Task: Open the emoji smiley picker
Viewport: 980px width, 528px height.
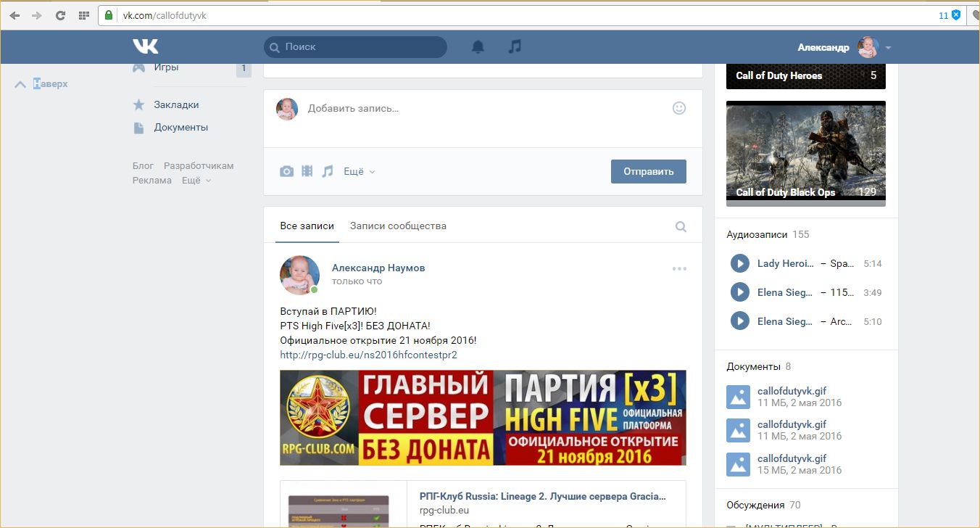Action: tap(679, 108)
